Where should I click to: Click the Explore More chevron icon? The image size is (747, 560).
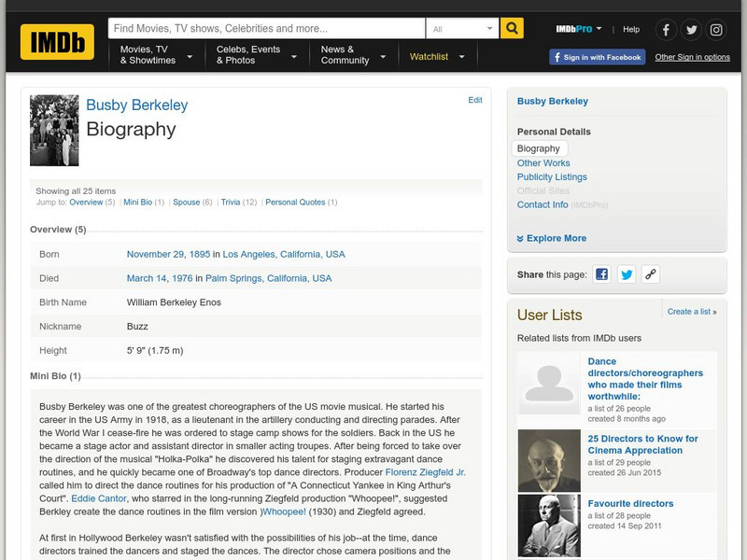coord(520,239)
